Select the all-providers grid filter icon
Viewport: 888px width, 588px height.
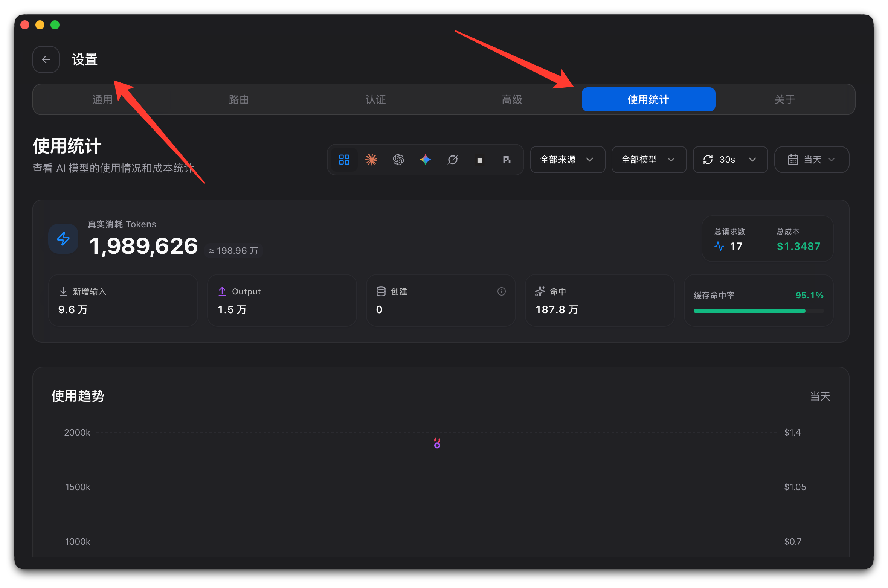(344, 160)
